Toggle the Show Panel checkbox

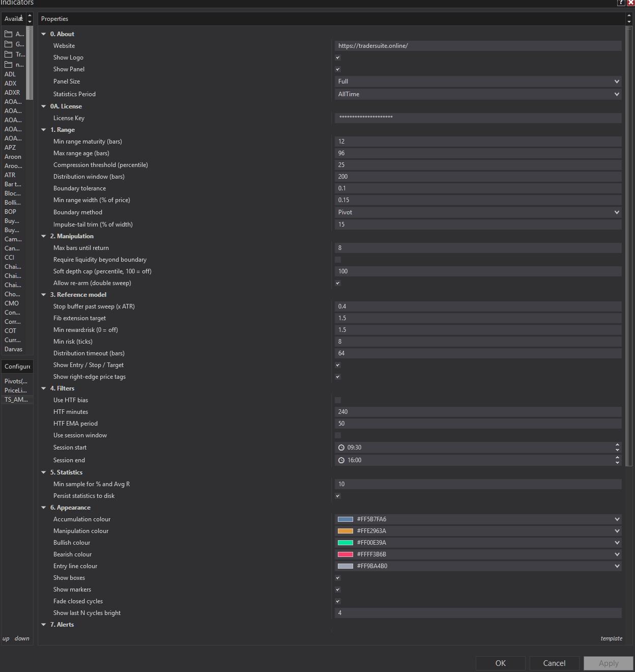coord(338,69)
